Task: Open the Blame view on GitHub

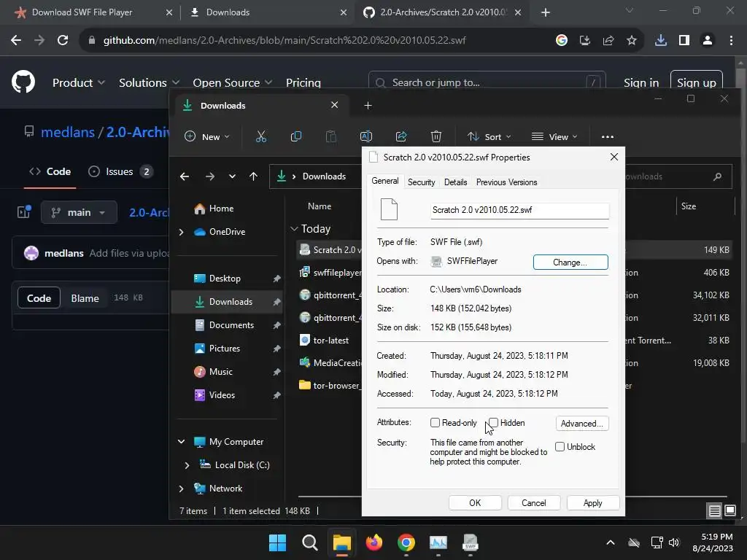Action: click(x=85, y=298)
